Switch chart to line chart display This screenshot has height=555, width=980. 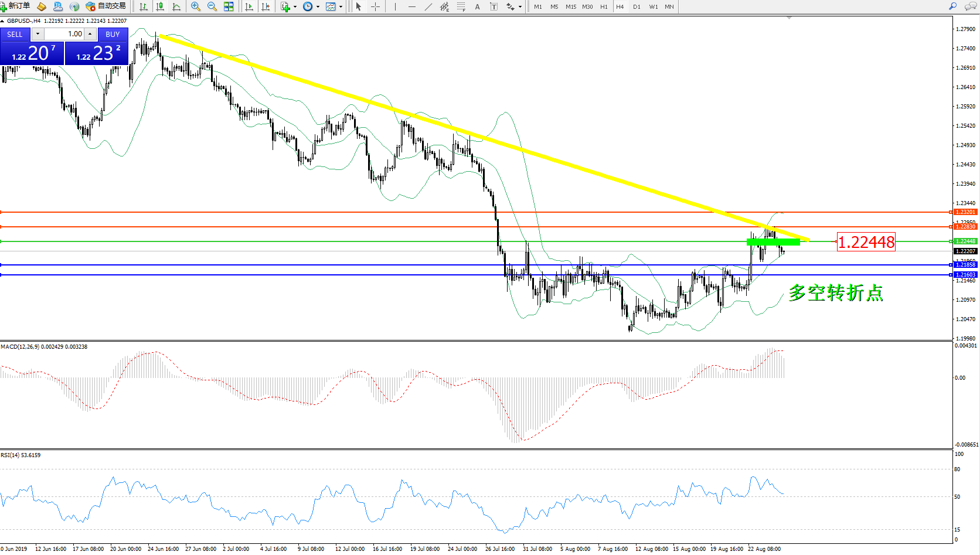pyautogui.click(x=176, y=6)
